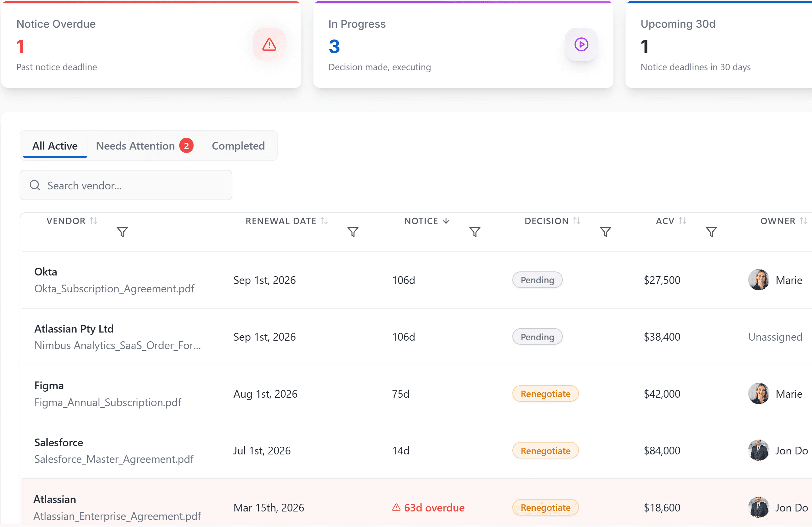Open the Vendor column filter funnel

pos(122,232)
